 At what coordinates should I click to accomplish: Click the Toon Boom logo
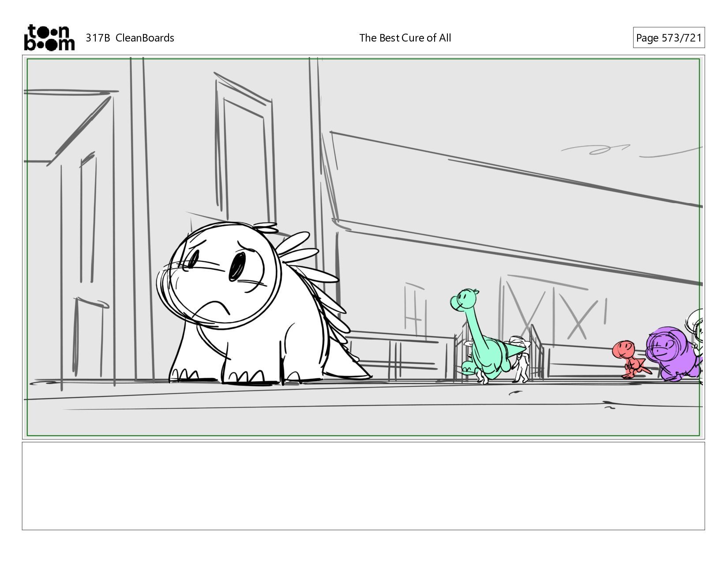click(x=49, y=38)
